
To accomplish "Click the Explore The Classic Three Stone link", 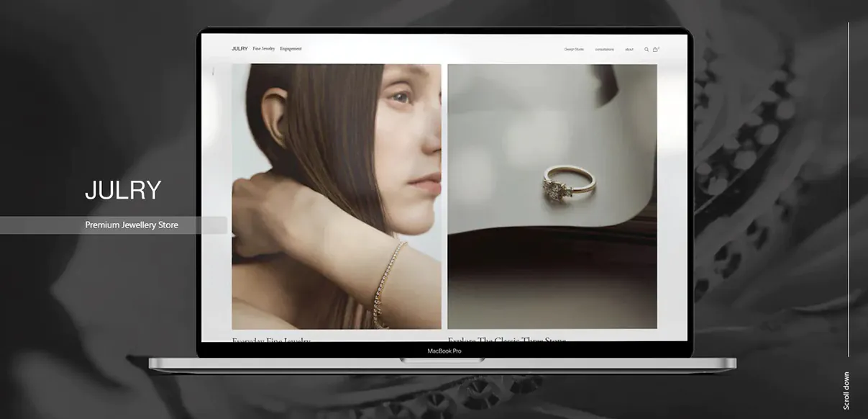I will click(x=507, y=340).
